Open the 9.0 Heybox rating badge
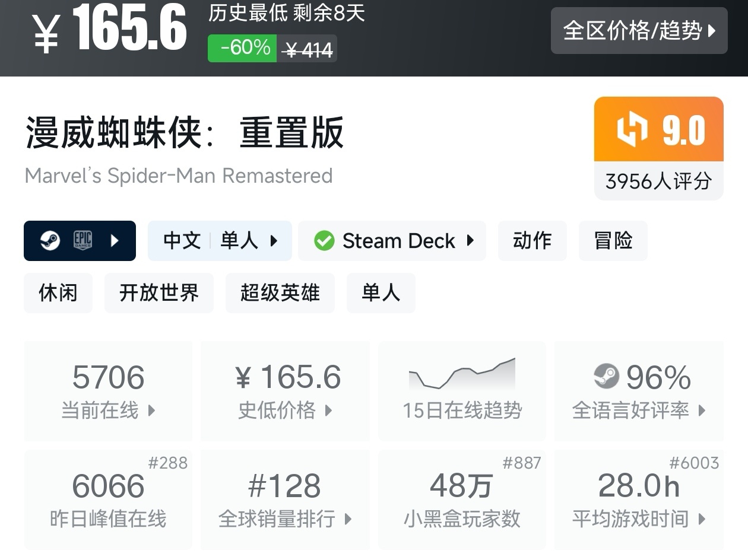Viewport: 748px width, 560px height. tap(659, 129)
